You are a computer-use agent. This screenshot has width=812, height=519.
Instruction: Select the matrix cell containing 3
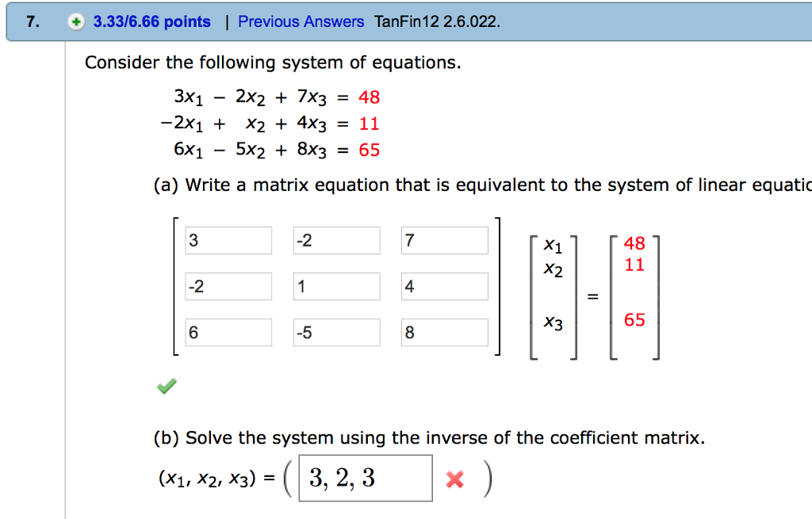pyautogui.click(x=228, y=240)
